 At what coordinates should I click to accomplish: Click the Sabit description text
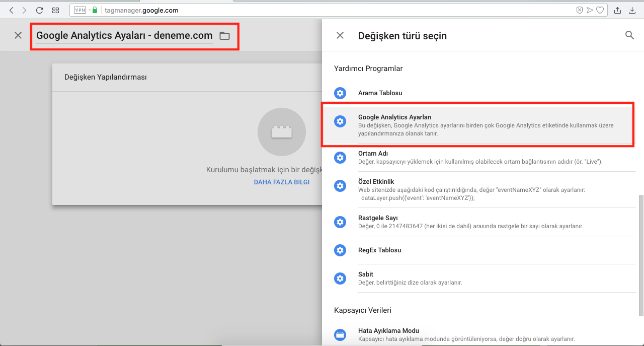[410, 283]
